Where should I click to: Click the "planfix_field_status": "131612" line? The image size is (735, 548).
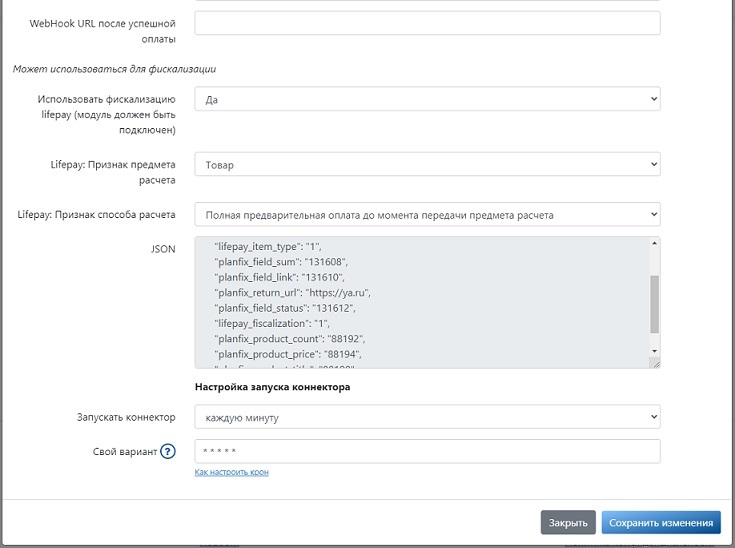click(285, 308)
